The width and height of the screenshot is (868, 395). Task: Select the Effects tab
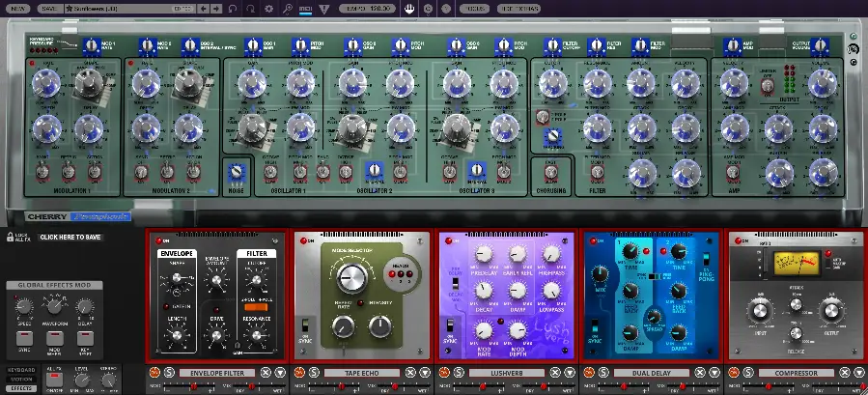(21, 388)
